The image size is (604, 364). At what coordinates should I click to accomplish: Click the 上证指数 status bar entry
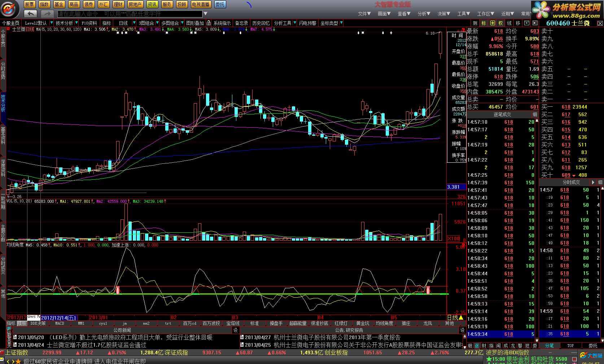click(x=17, y=353)
